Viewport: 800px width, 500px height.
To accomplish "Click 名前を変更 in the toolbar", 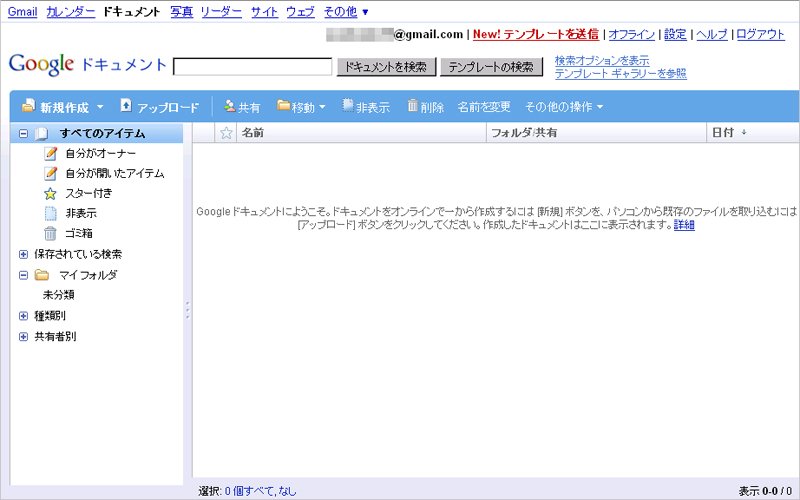I will tap(484, 107).
